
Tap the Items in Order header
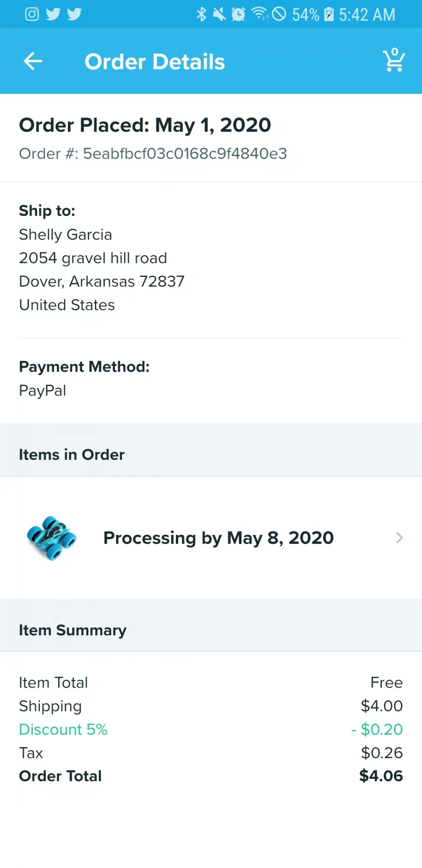(x=72, y=454)
